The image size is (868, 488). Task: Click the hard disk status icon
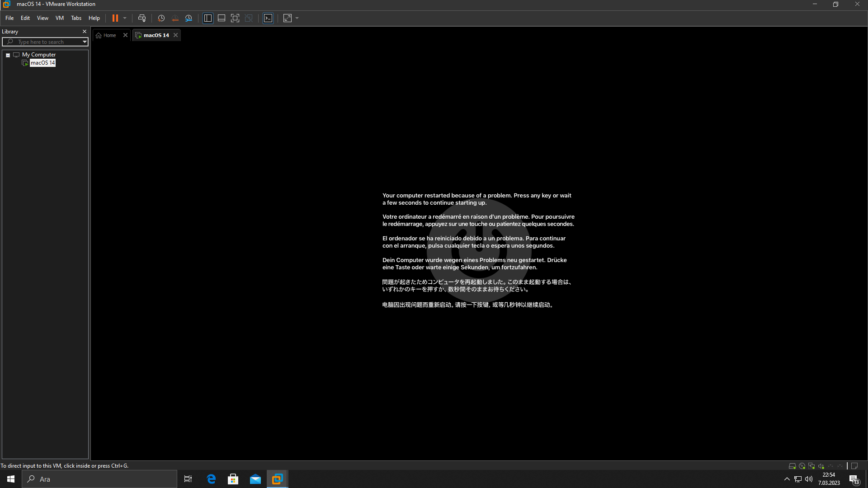click(x=792, y=466)
